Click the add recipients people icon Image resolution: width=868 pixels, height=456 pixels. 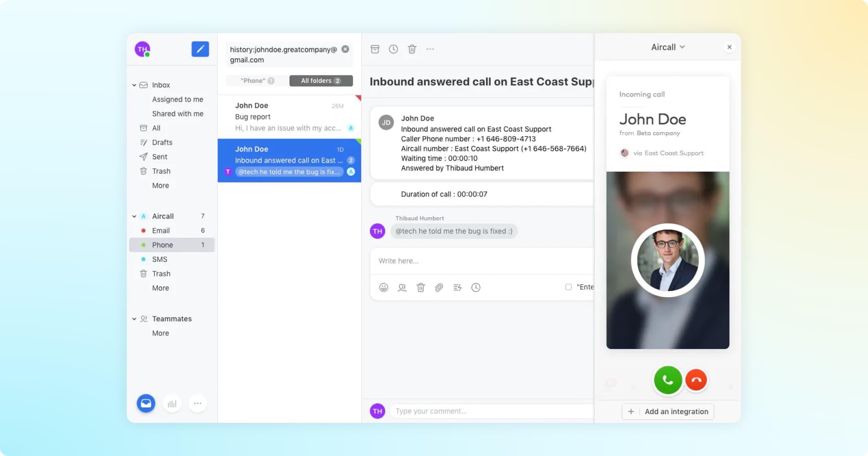[x=402, y=287]
